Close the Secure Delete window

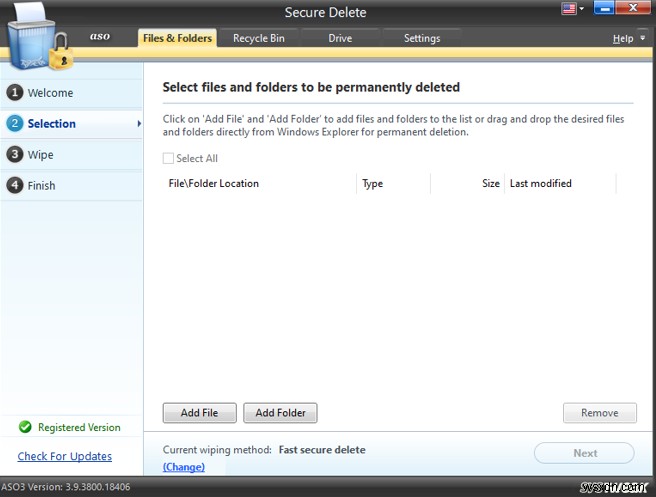[x=633, y=8]
